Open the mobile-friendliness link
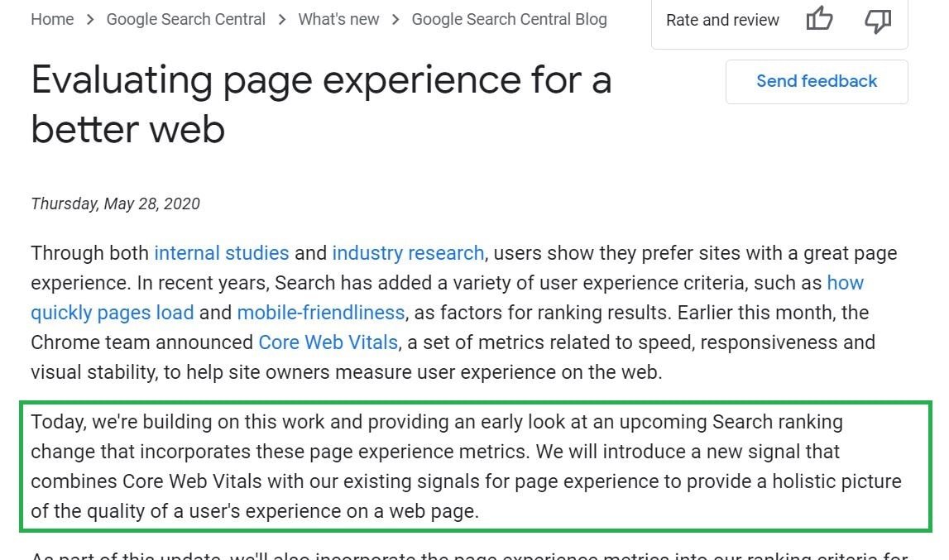 pos(321,313)
